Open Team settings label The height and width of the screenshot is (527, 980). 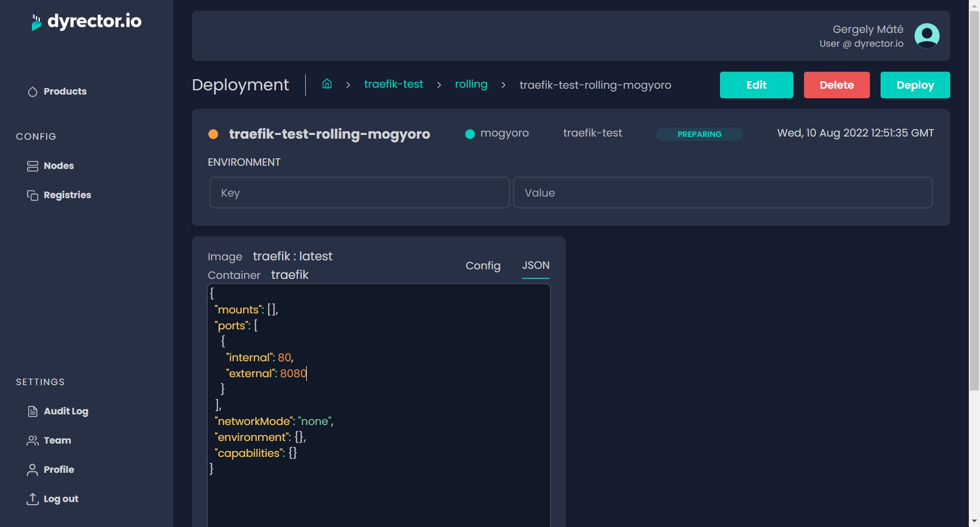coord(57,440)
